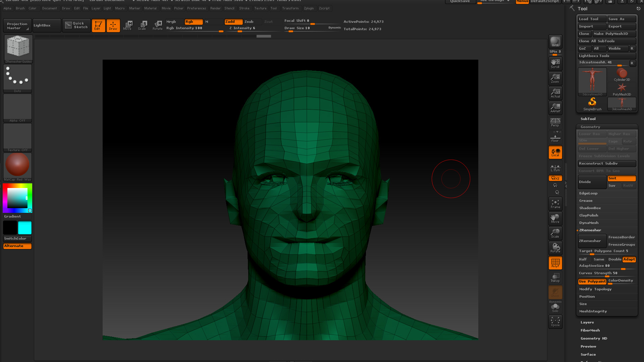Select the Persp perspective icon
This screenshot has height=362, width=644.
click(555, 122)
